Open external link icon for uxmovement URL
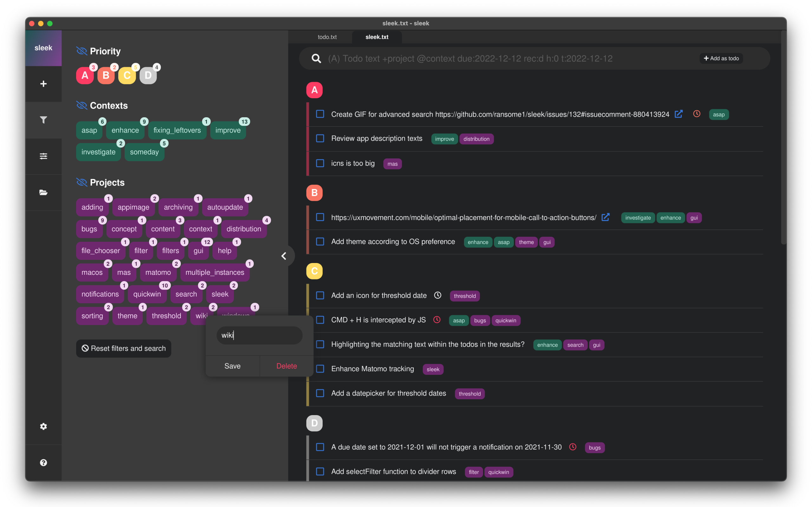Image resolution: width=812 pixels, height=507 pixels. click(605, 217)
